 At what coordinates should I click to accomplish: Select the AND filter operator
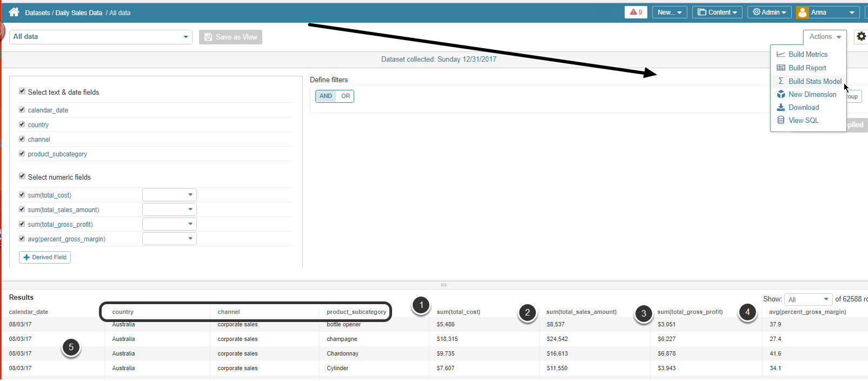pyautogui.click(x=326, y=96)
